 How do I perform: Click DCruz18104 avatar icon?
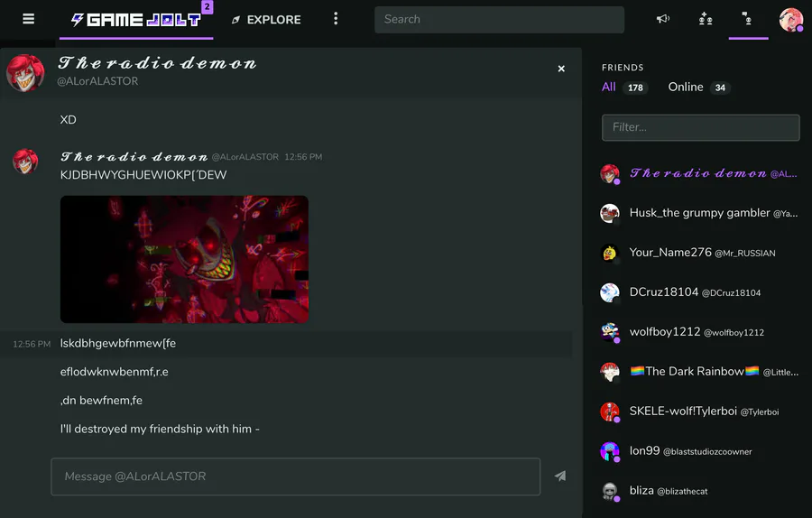610,292
